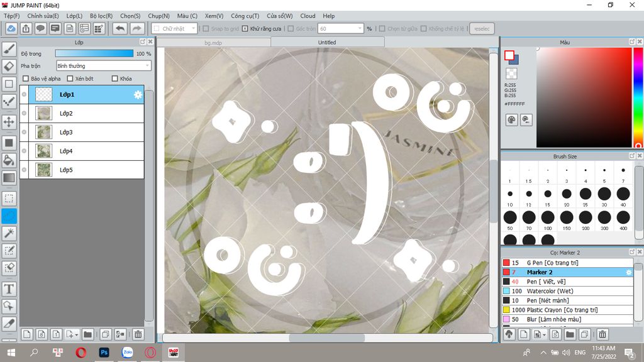The image size is (644, 362).
Task: Select the Select Eraser tool
Action: [9, 268]
